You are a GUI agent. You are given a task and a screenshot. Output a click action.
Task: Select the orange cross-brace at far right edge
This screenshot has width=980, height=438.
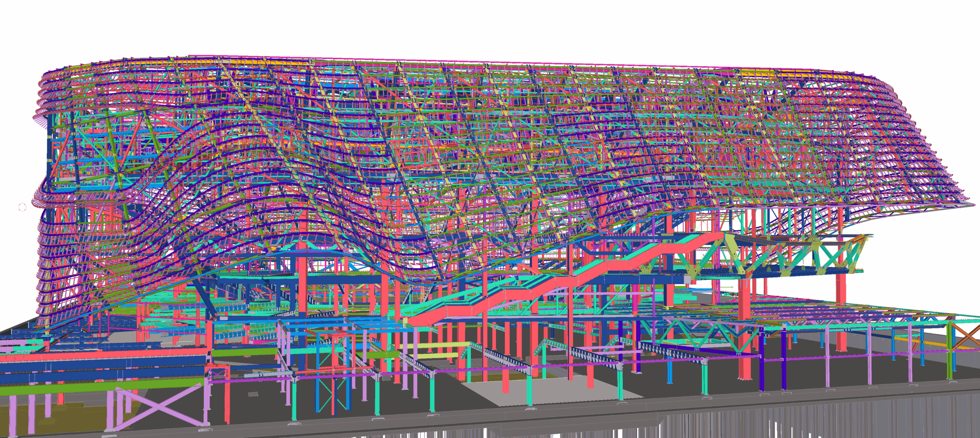[x=969, y=337]
